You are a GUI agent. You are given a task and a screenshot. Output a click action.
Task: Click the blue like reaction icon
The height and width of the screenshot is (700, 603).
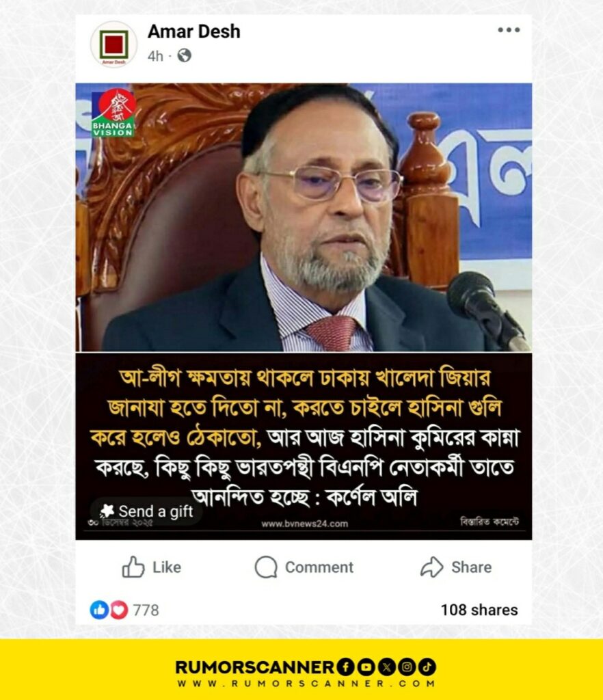click(x=99, y=610)
